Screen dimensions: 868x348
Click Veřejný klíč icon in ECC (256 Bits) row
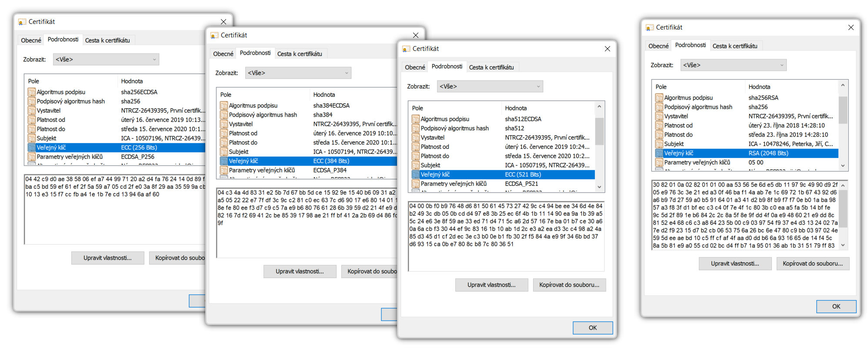pos(31,147)
